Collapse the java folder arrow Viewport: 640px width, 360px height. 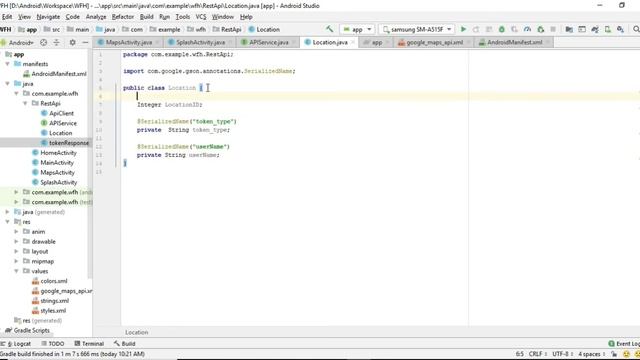click(x=7, y=83)
